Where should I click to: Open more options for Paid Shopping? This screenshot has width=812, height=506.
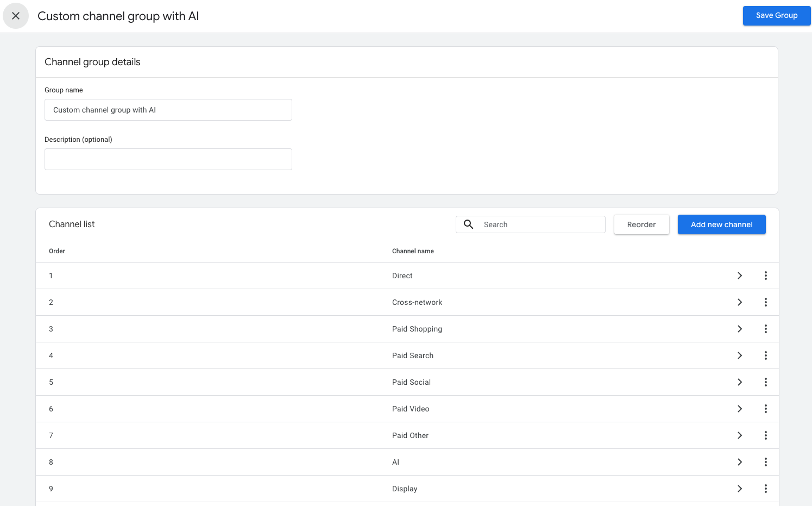(x=766, y=329)
